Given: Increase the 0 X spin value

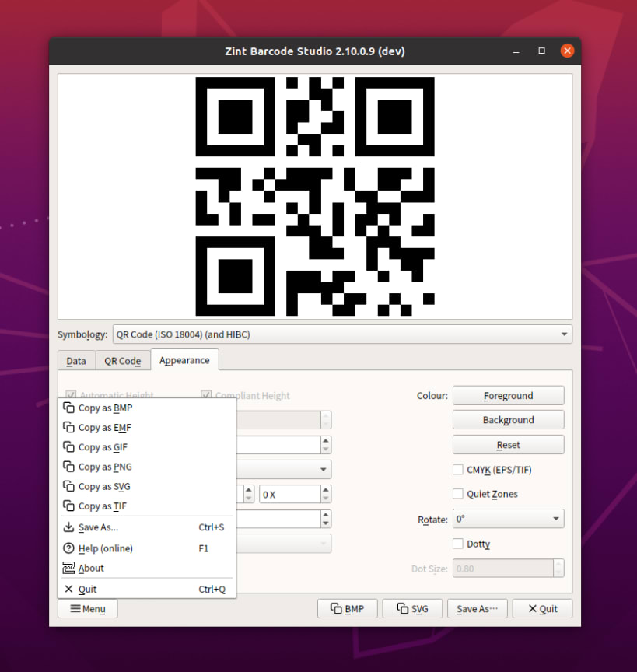Looking at the screenshot, I should 326,490.
